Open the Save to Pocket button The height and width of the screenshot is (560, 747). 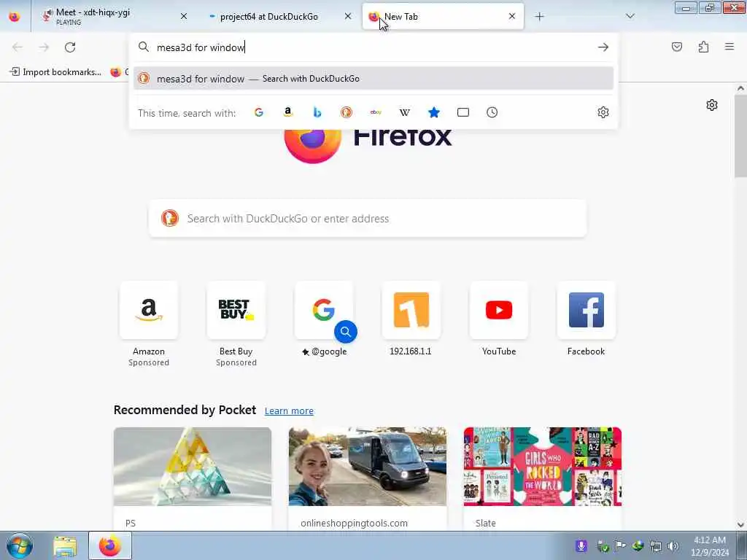point(676,47)
